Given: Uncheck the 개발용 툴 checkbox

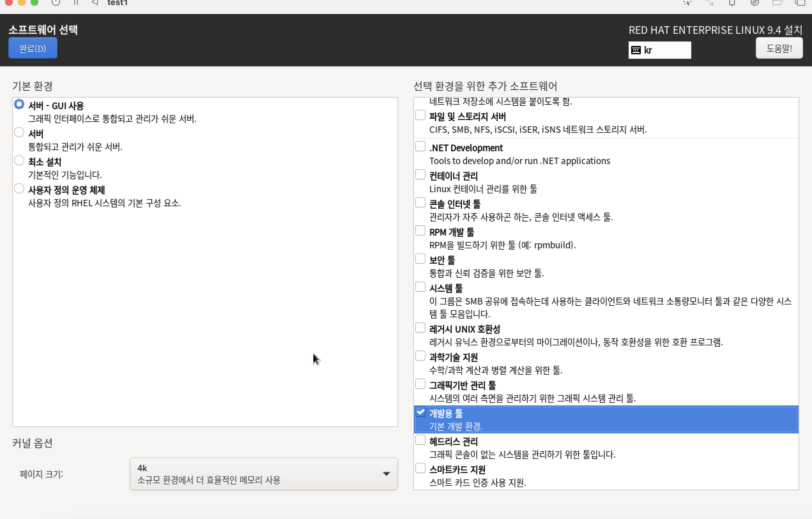Looking at the screenshot, I should (420, 412).
